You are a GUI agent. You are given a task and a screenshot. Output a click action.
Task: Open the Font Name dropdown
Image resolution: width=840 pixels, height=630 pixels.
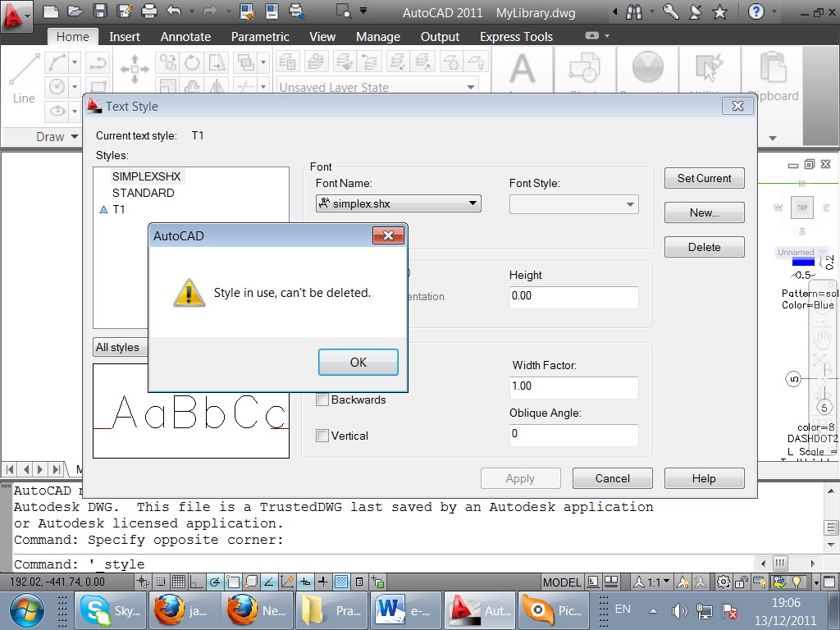(x=472, y=203)
